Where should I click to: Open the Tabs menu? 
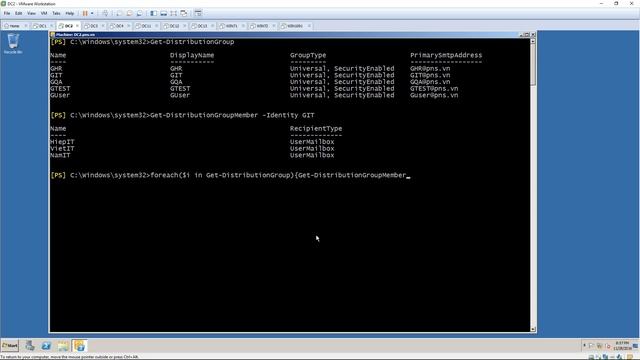tap(56, 13)
